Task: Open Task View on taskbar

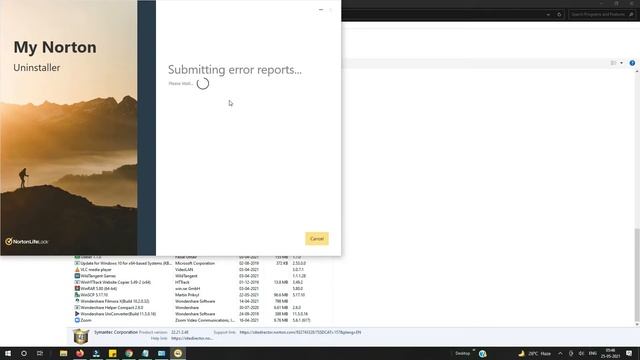Action: click(40, 353)
